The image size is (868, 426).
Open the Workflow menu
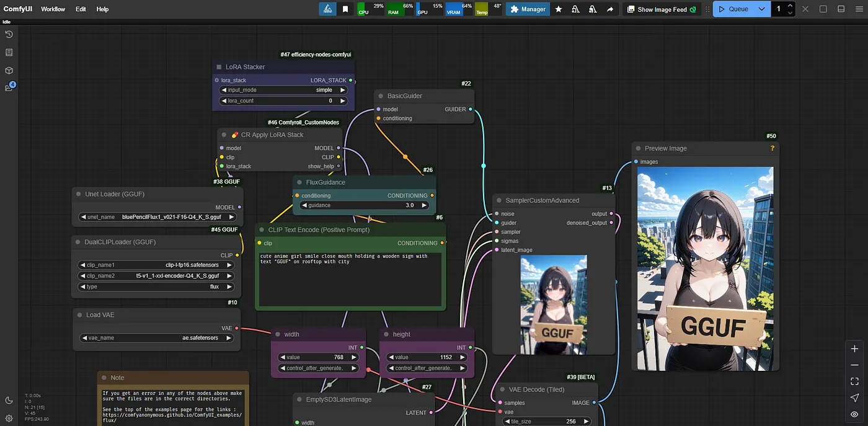click(53, 9)
